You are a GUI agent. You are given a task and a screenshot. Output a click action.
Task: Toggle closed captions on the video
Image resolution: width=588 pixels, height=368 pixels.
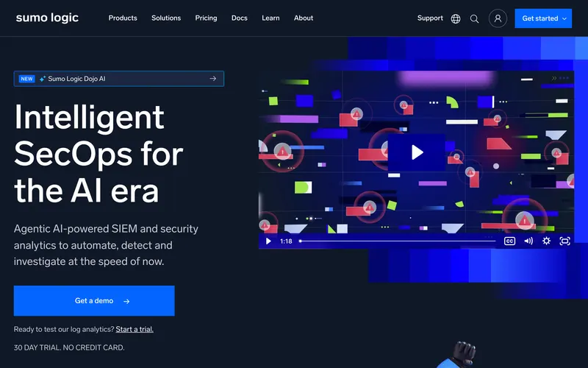pyautogui.click(x=509, y=241)
